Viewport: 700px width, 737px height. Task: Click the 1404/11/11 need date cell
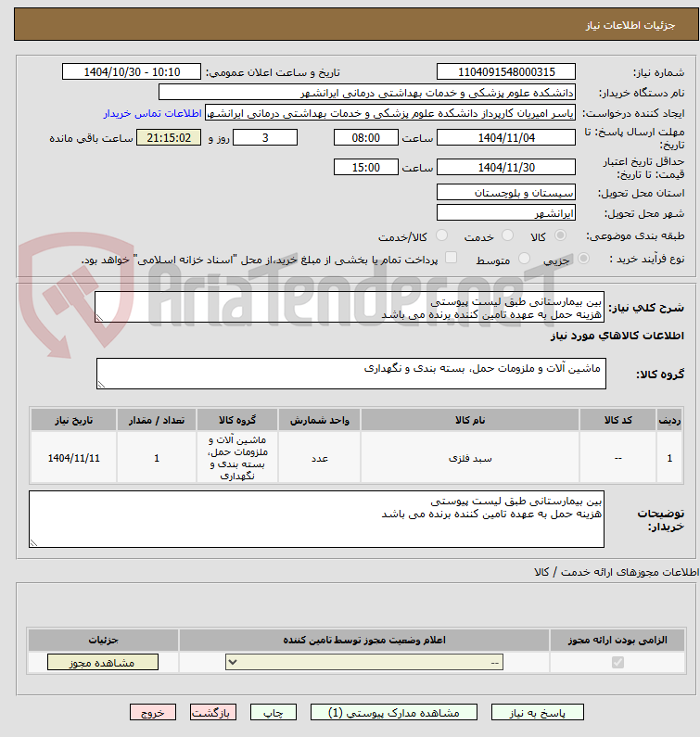pos(74,458)
